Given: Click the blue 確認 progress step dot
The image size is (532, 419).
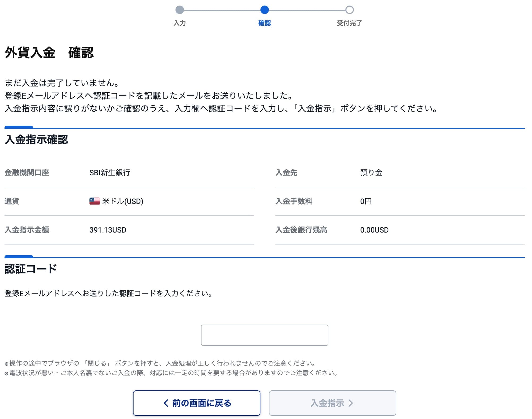Looking at the screenshot, I should (x=265, y=10).
